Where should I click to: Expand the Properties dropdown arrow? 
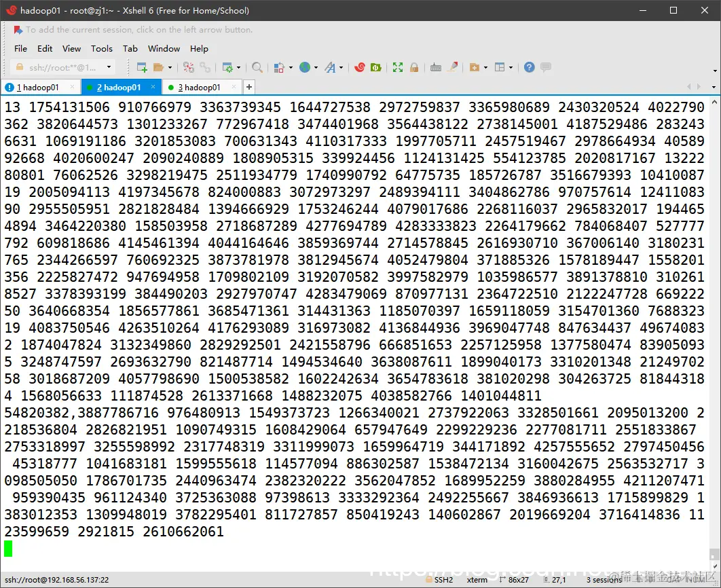click(239, 68)
